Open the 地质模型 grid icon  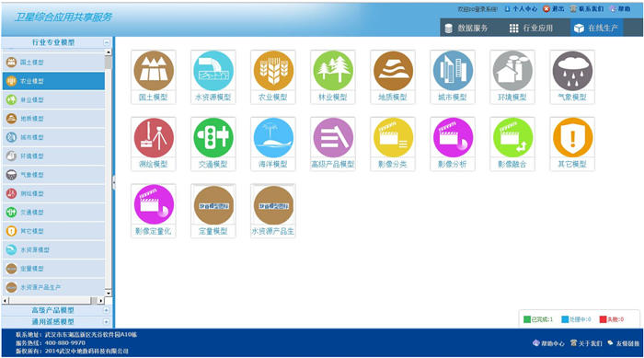coord(393,77)
